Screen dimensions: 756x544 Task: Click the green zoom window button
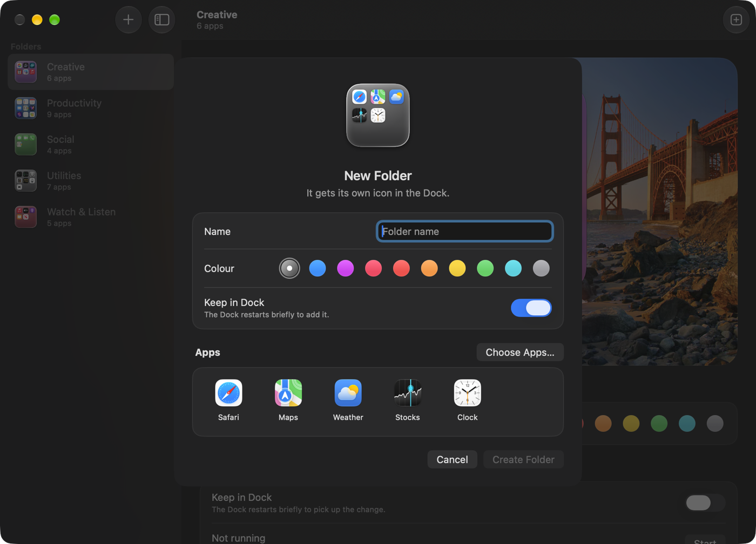click(55, 20)
